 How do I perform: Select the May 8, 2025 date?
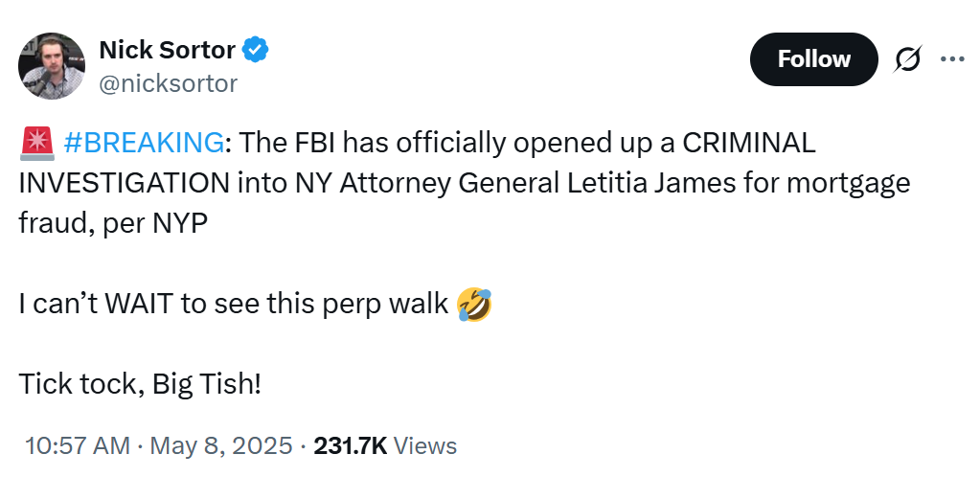click(x=221, y=445)
